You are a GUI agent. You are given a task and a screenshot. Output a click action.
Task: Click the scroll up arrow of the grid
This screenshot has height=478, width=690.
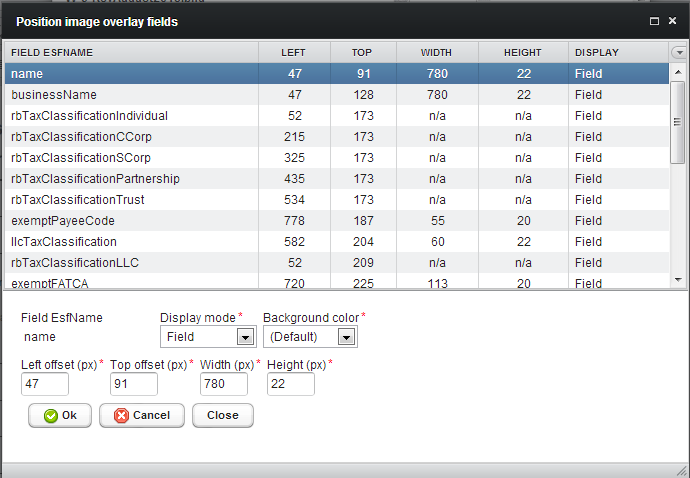click(677, 72)
